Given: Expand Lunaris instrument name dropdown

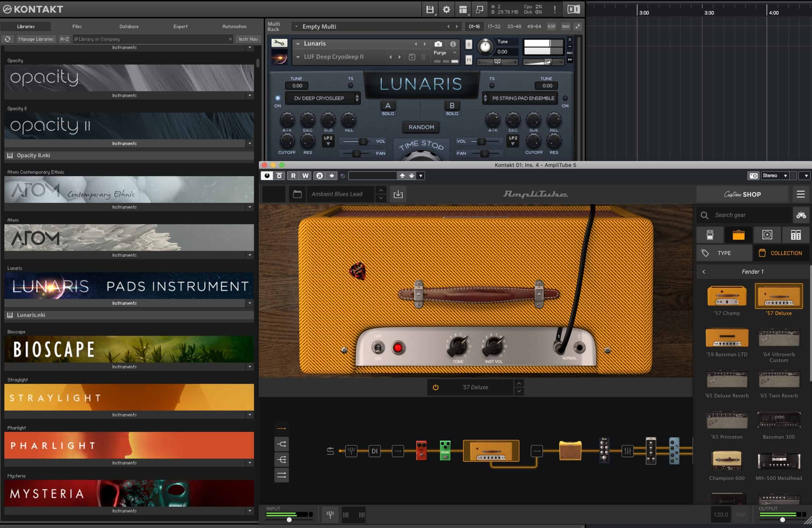Looking at the screenshot, I should pos(298,44).
